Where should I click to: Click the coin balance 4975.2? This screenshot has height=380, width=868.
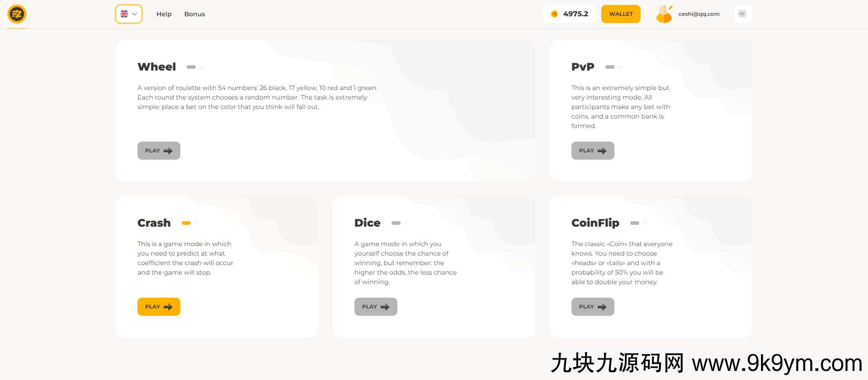coord(569,14)
